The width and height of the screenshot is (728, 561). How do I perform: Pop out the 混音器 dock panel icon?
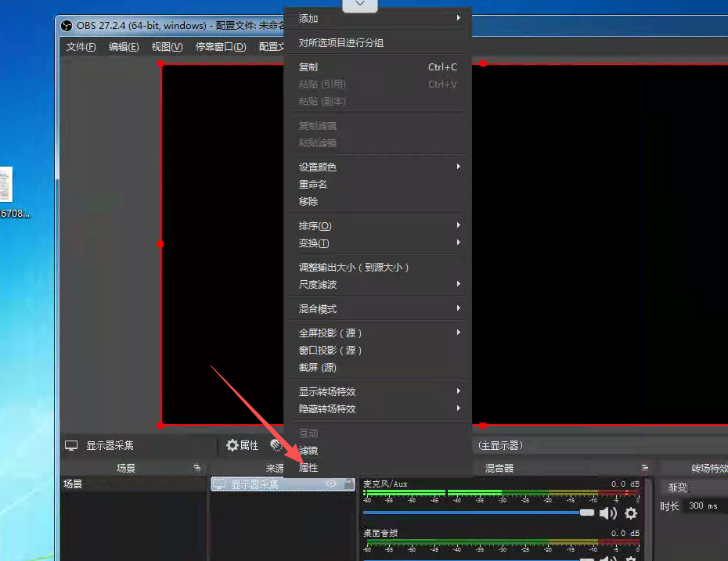pyautogui.click(x=644, y=468)
